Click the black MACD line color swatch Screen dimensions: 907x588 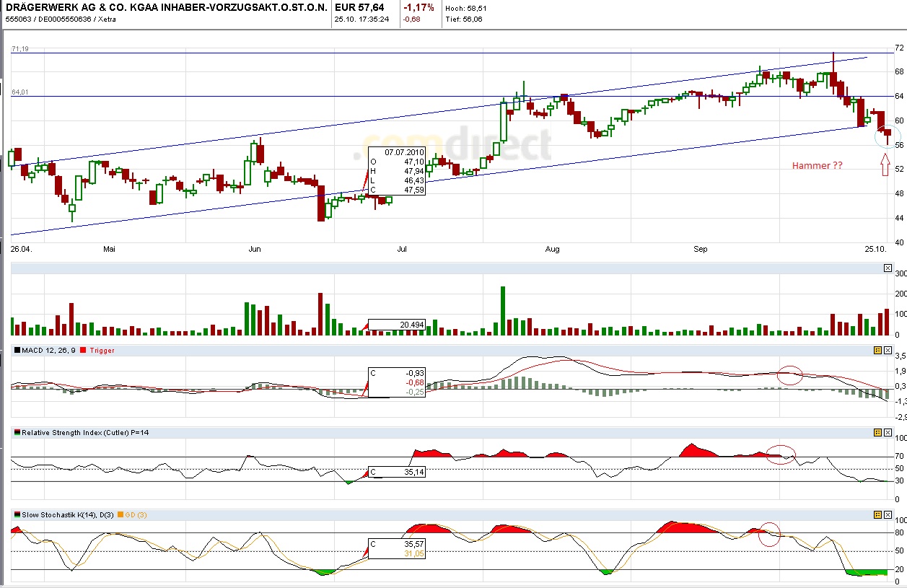pos(17,350)
